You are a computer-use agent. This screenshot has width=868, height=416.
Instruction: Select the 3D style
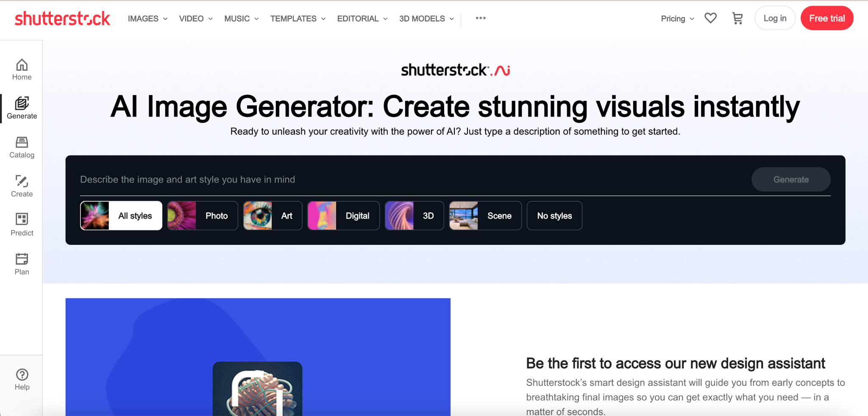pyautogui.click(x=414, y=216)
